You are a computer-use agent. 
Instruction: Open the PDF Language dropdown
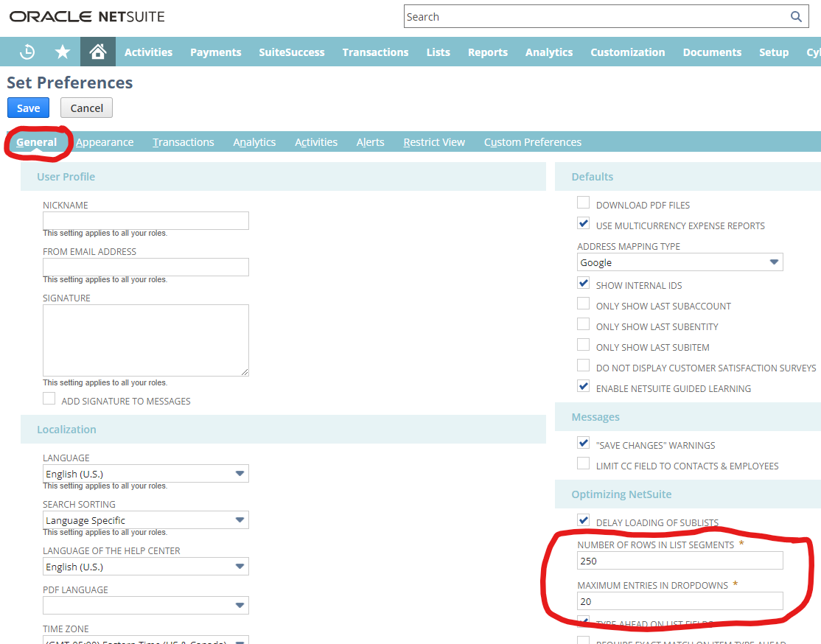coord(146,605)
